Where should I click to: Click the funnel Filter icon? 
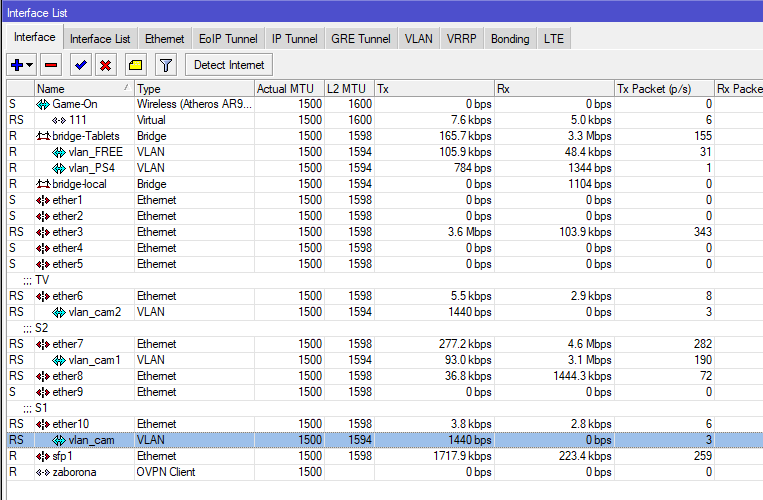[x=166, y=65]
